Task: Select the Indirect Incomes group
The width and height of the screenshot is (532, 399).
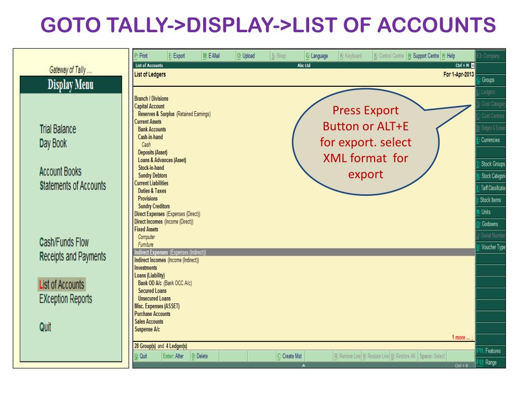Action: tap(167, 260)
